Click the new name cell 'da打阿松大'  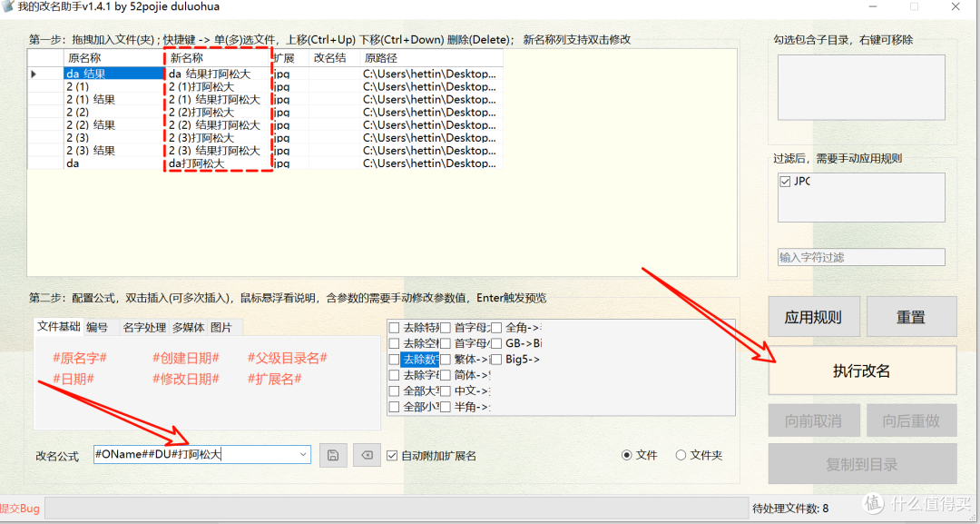click(x=218, y=163)
